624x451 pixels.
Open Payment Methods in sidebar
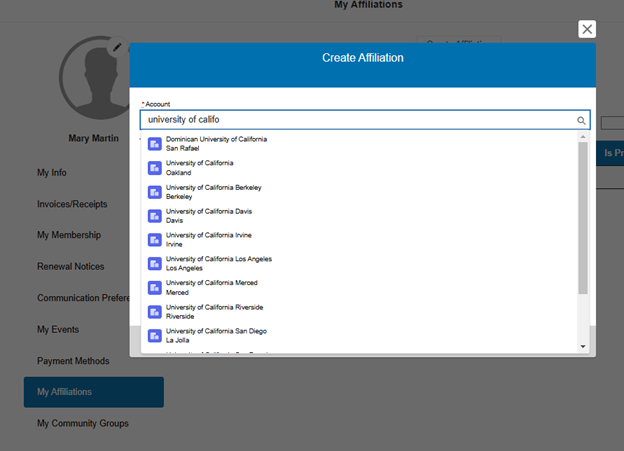(x=73, y=361)
